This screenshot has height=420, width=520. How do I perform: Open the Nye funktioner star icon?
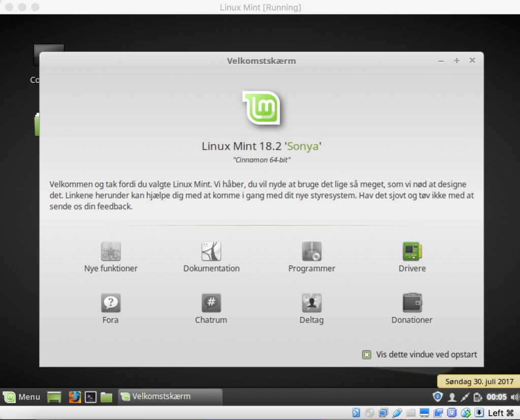pos(111,251)
